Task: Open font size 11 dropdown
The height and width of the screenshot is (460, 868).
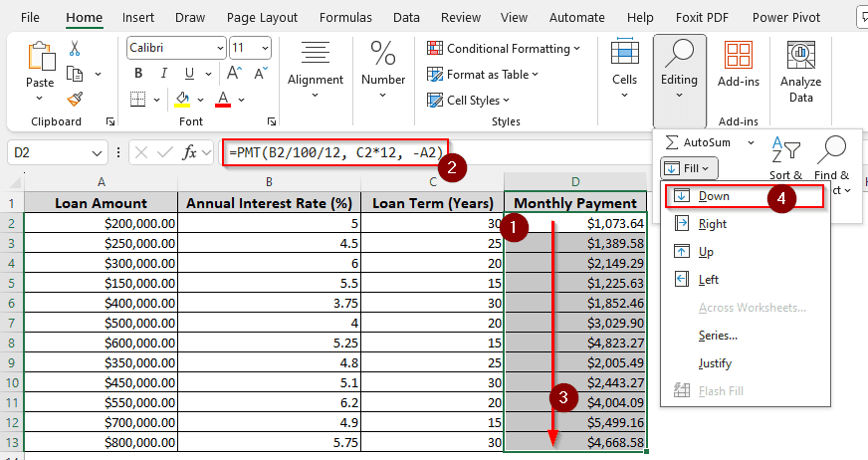Action: pos(265,48)
